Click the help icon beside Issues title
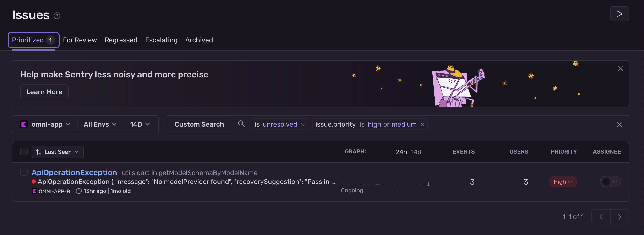 pyautogui.click(x=57, y=16)
